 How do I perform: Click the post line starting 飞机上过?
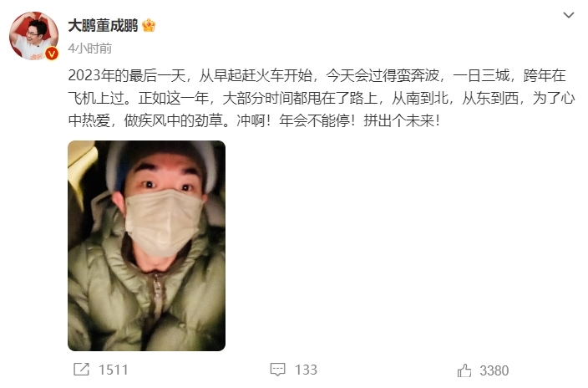(322, 99)
